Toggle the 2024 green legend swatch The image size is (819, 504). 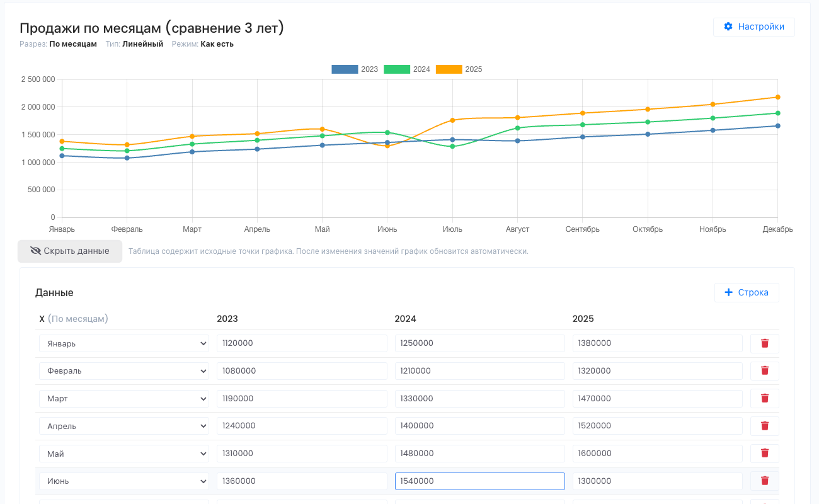coord(397,69)
